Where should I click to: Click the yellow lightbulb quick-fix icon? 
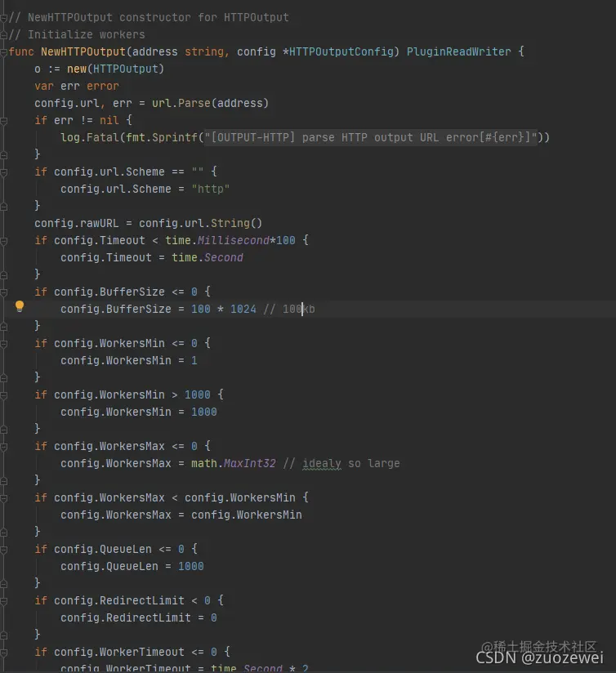(20, 306)
